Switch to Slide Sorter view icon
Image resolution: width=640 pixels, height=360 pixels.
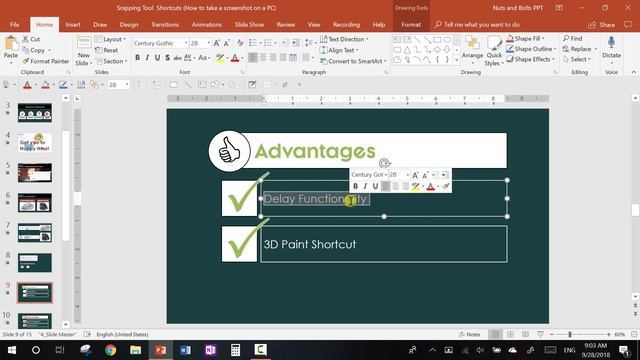pyautogui.click(x=510, y=334)
